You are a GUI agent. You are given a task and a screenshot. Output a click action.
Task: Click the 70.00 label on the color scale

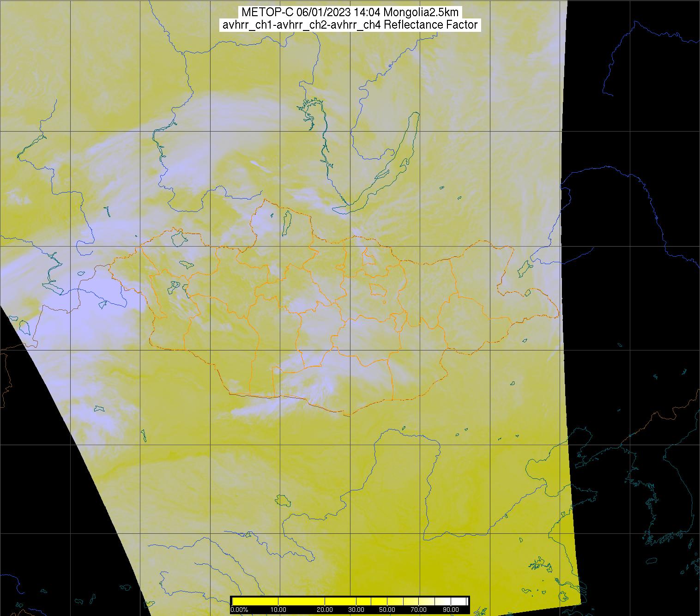click(418, 610)
